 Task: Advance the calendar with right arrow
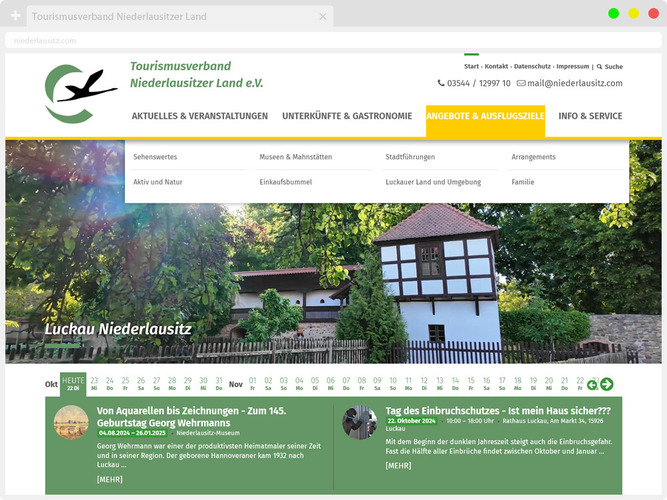[606, 384]
